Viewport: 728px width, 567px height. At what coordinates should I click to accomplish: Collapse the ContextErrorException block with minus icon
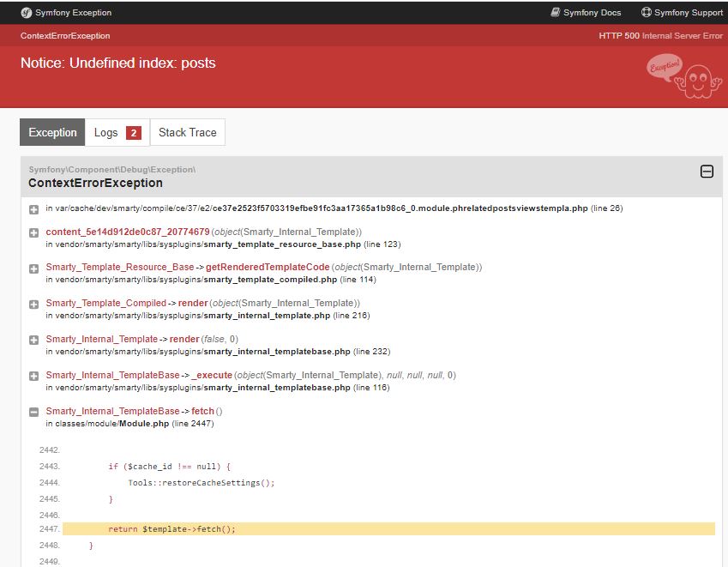(707, 172)
